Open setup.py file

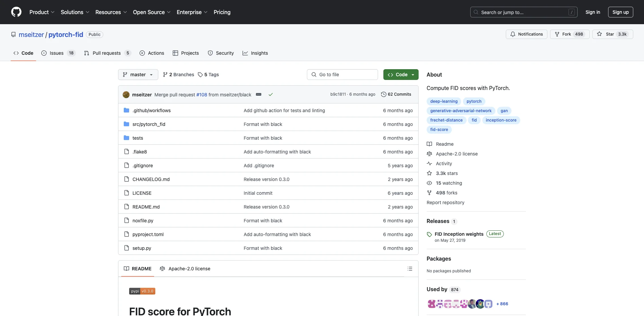click(x=142, y=248)
